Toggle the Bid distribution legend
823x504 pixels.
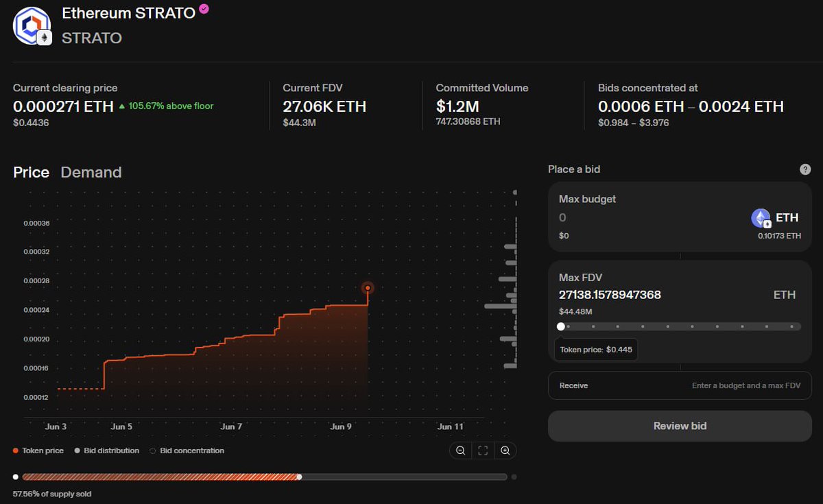[x=106, y=451]
